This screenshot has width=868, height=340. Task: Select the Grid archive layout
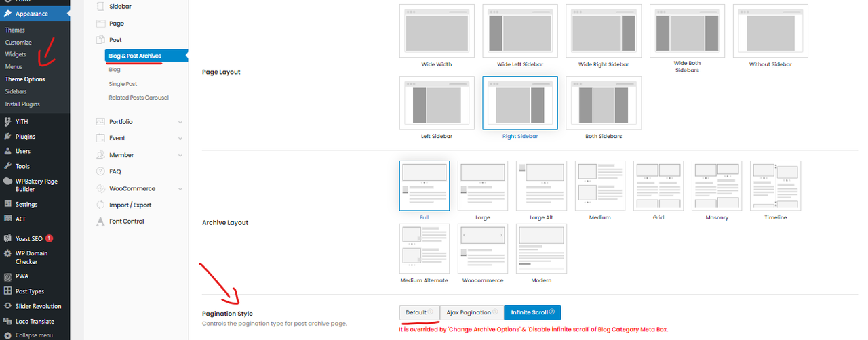point(658,186)
